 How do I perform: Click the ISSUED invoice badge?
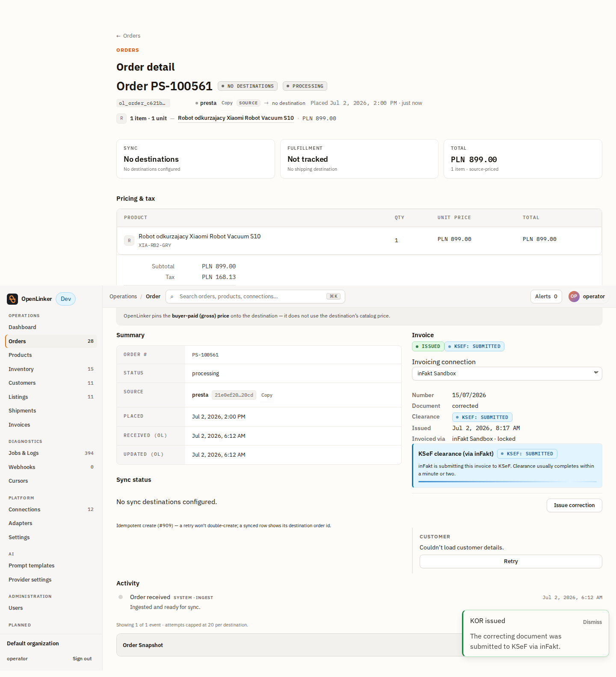tap(428, 347)
